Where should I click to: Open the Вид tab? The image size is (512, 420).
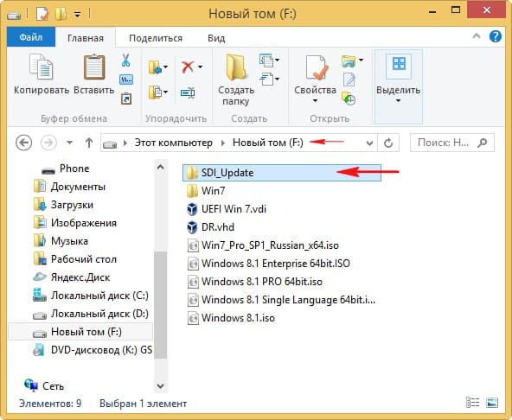tap(216, 38)
